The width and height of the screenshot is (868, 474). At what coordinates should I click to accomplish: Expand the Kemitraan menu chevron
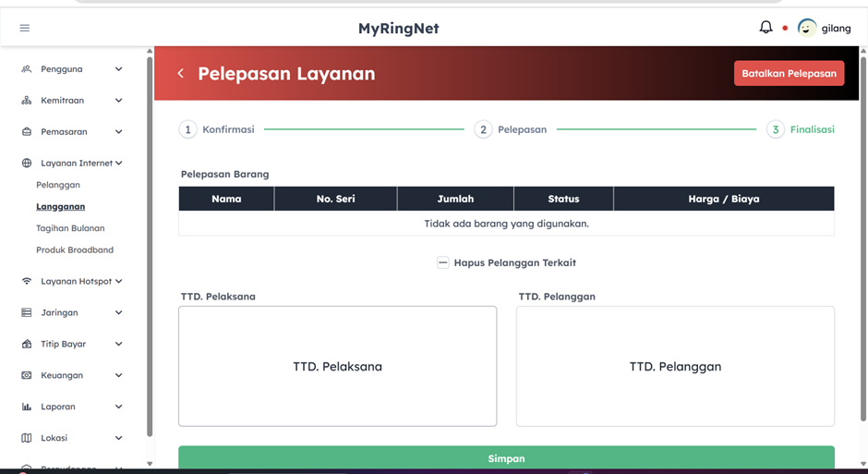tap(118, 101)
